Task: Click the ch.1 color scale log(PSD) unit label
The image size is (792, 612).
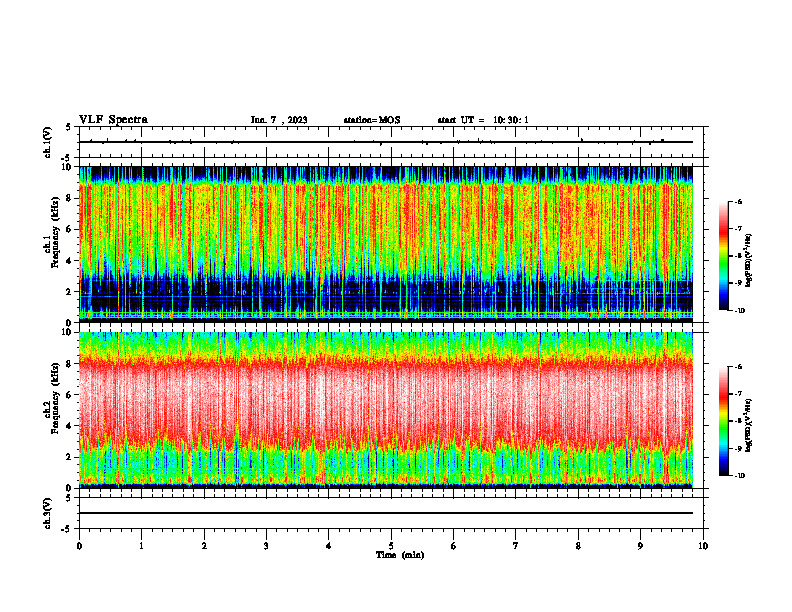Action: tap(749, 261)
